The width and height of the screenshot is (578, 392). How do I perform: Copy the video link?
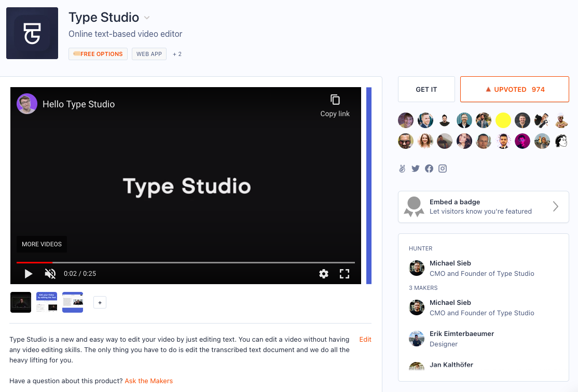coord(335,106)
